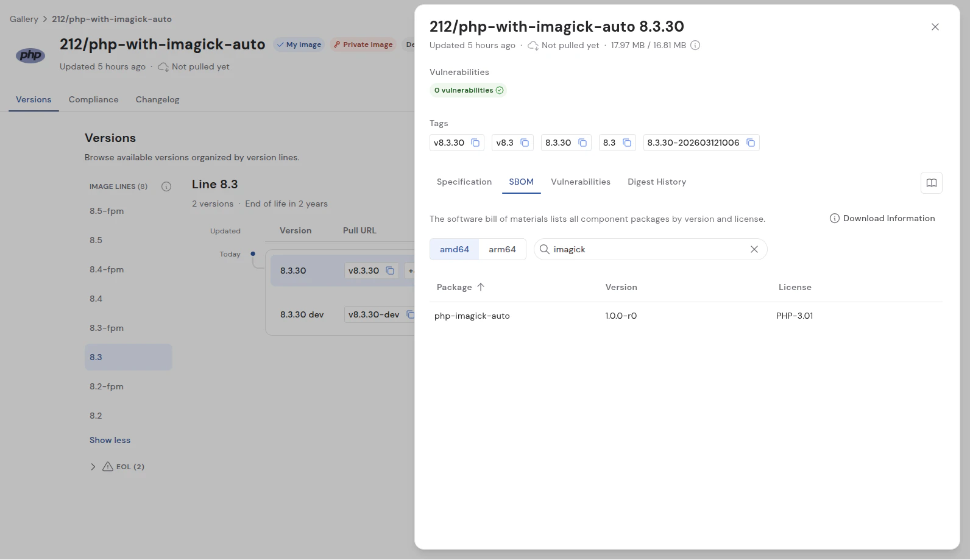
Task: Copy the 8.3.30 tag without the v prefix
Action: click(x=582, y=143)
